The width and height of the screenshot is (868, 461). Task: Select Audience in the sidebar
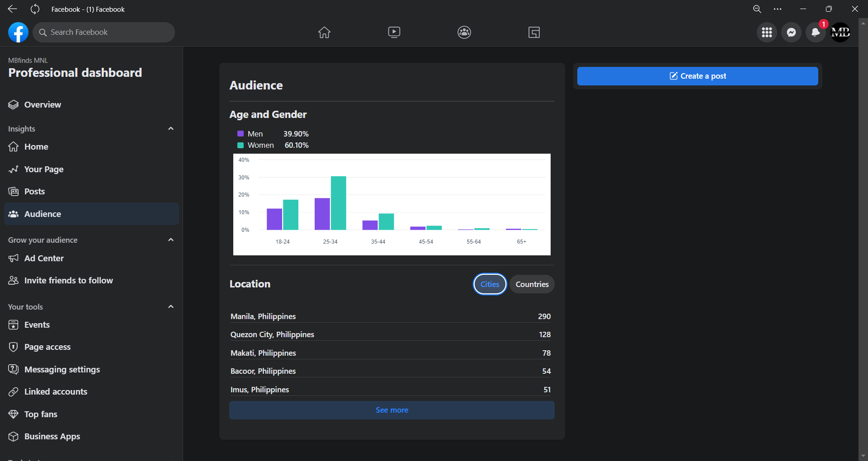[x=91, y=214]
